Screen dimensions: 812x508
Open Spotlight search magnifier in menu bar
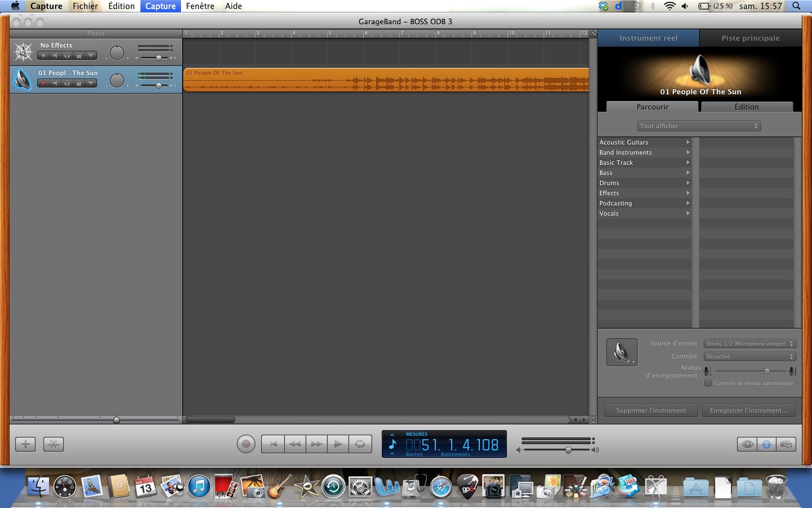[x=796, y=6]
